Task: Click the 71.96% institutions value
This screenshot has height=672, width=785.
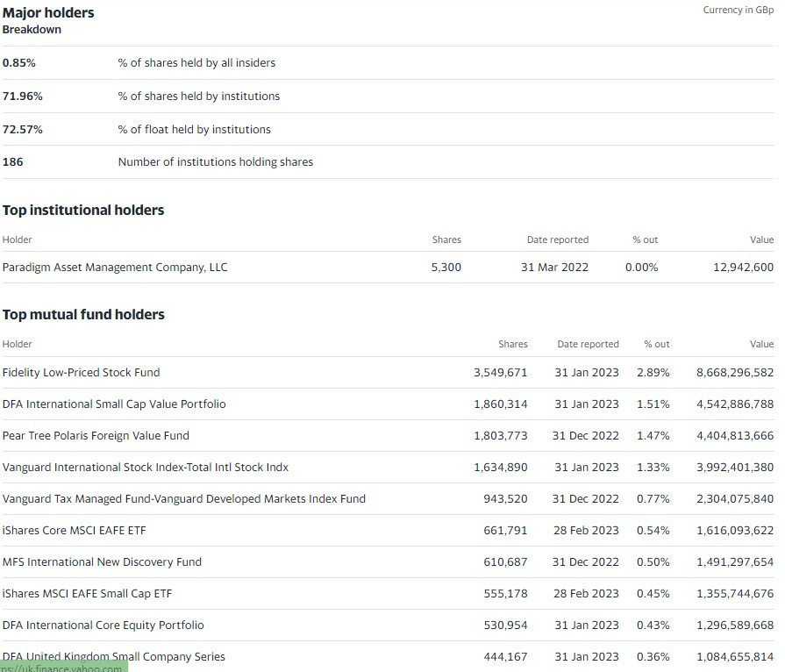Action: coord(23,97)
